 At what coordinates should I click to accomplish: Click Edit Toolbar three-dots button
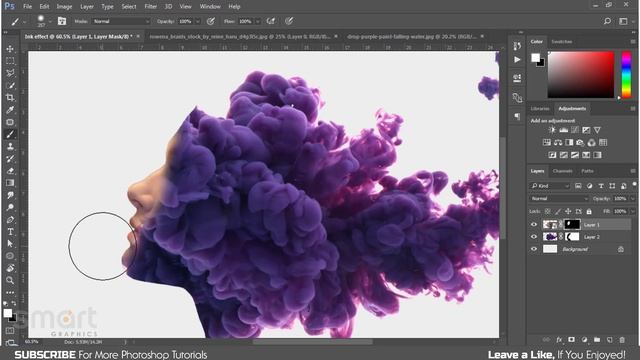click(x=10, y=293)
